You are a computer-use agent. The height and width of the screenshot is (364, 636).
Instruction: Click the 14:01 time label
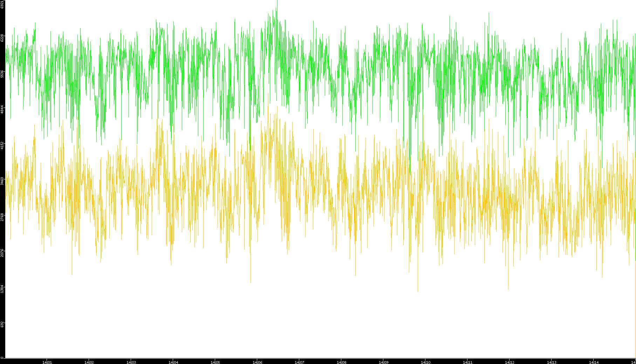47,362
